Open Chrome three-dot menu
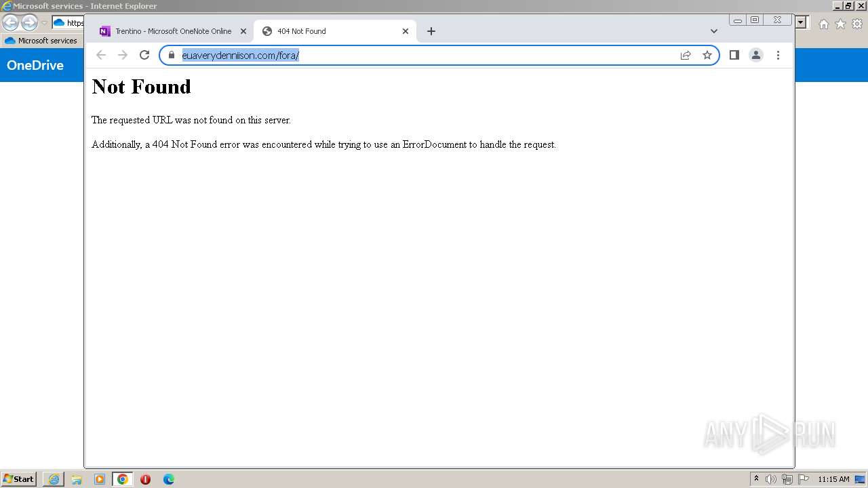This screenshot has height=488, width=868. coord(778,55)
